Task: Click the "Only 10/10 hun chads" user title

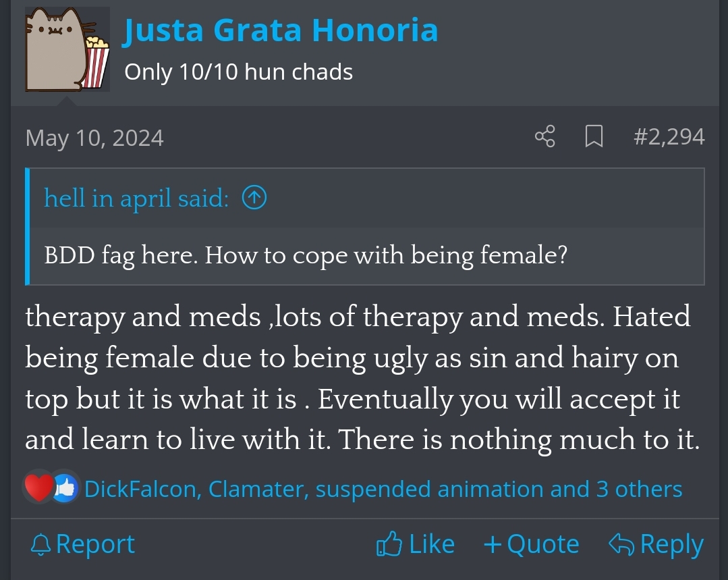Action: [x=238, y=72]
